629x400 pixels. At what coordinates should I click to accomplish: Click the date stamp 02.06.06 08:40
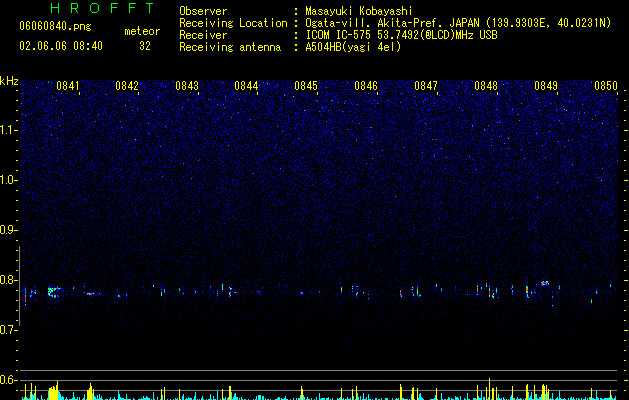pyautogui.click(x=61, y=46)
